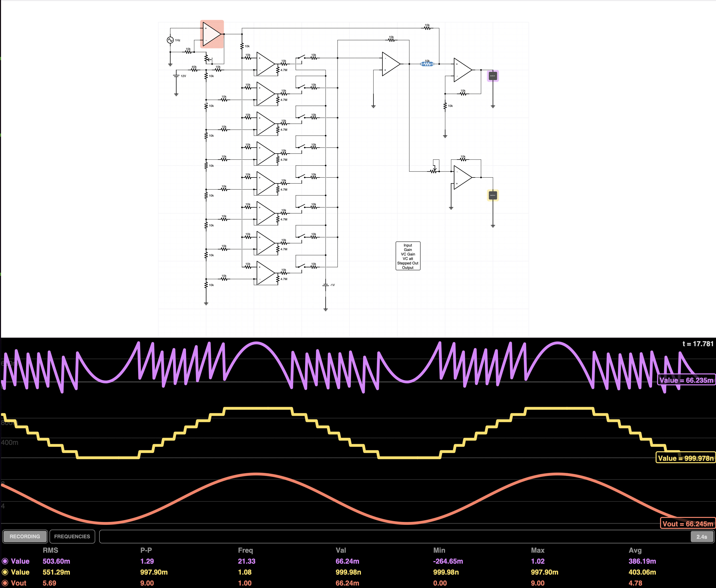716x588 pixels.
Task: Click the blue selected 10k resistor
Action: pyautogui.click(x=427, y=64)
